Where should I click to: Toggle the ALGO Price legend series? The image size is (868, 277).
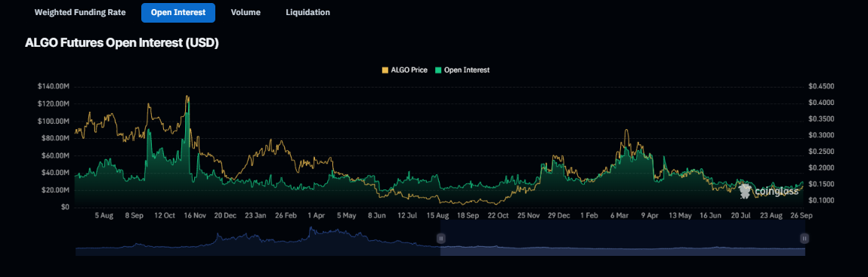click(x=404, y=70)
